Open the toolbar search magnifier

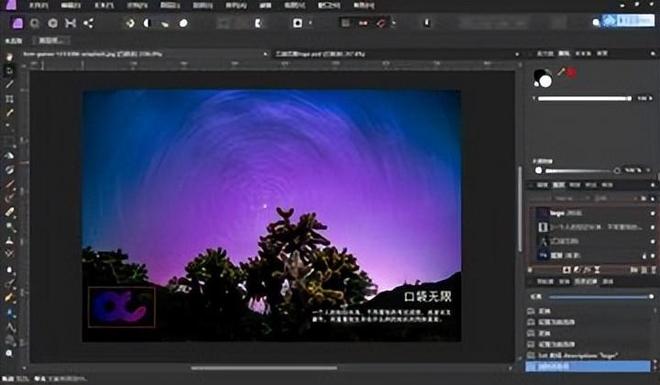click(596, 23)
